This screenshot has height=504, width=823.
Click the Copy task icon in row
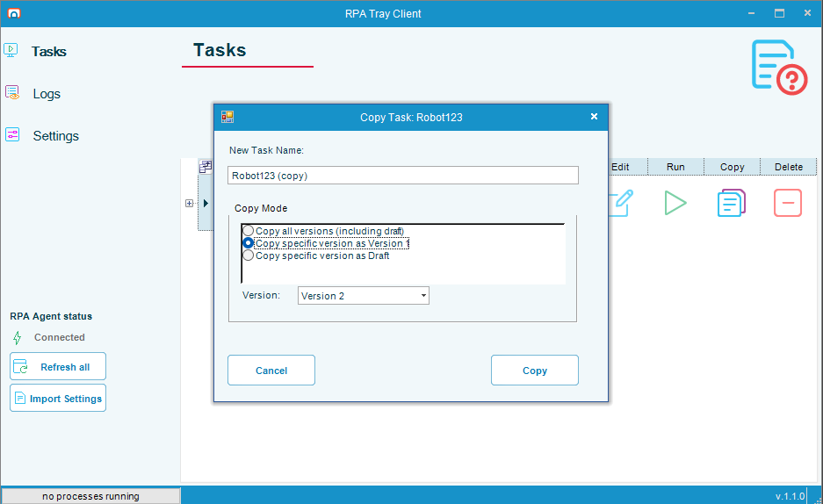click(x=732, y=203)
